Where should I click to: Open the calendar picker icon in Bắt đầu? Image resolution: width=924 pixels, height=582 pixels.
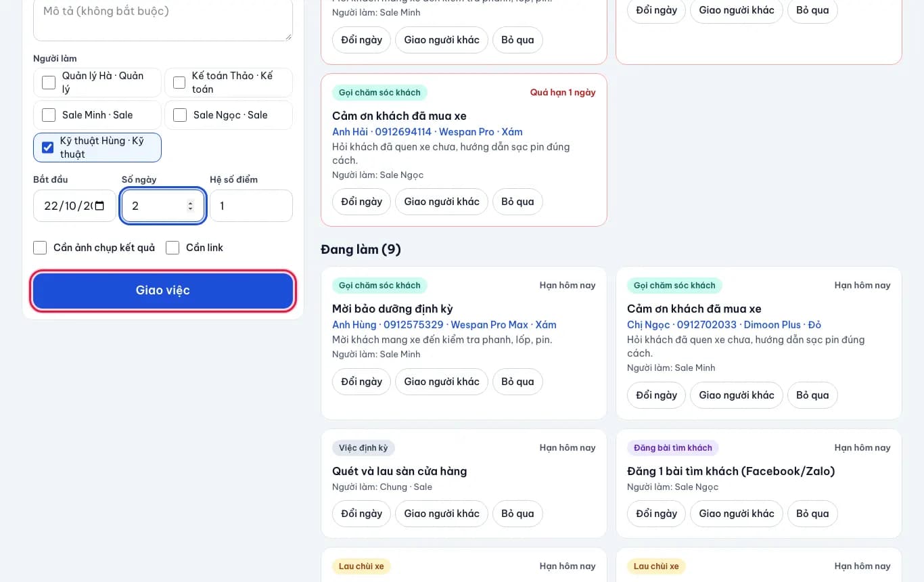point(99,206)
